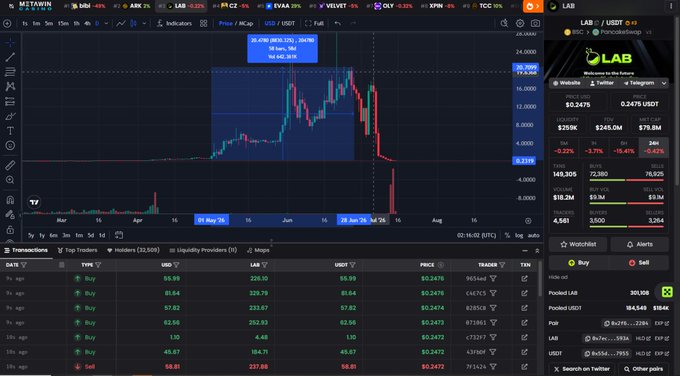
Task: Switch chart to MCap view
Action: point(245,23)
